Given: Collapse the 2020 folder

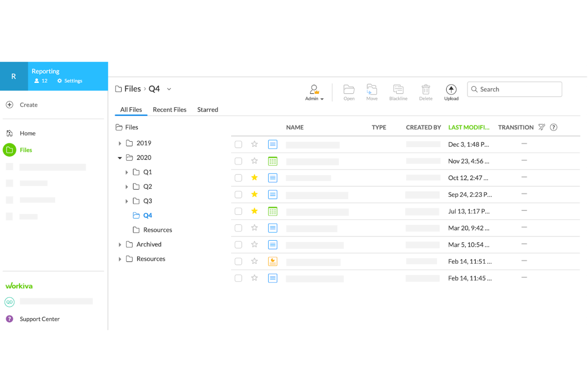Looking at the screenshot, I should 120,158.
